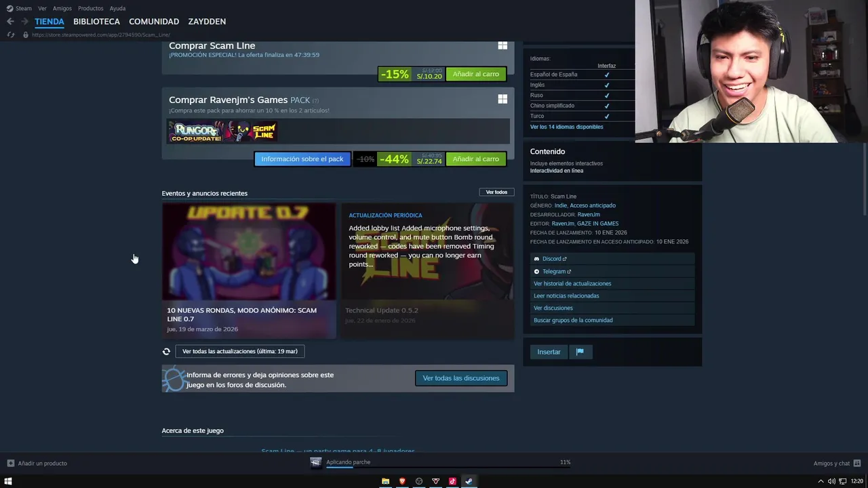This screenshot has height=488, width=868.
Task: Go back with the left arrow
Action: pos(10,22)
